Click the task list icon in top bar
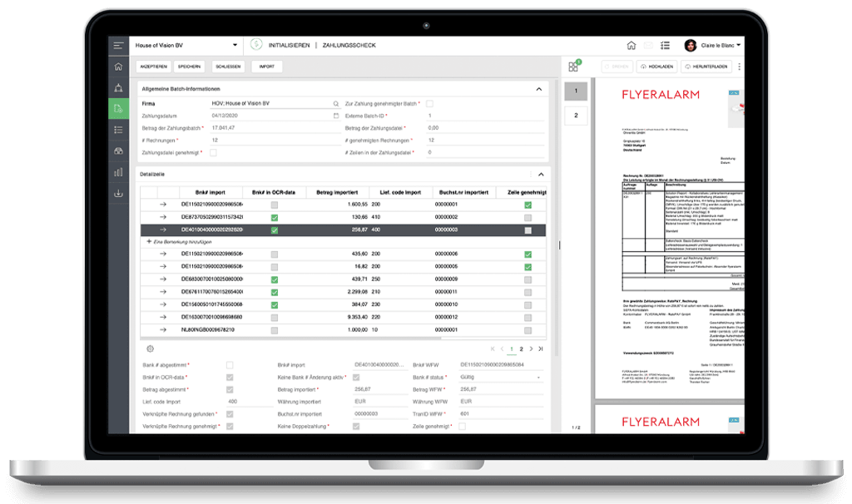This screenshot has width=852, height=504. coord(664,45)
